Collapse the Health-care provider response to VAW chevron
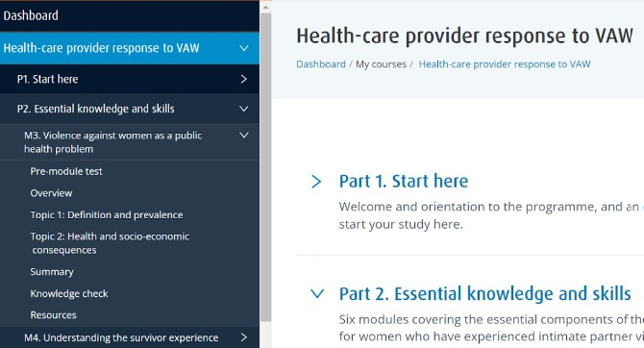The image size is (644, 348). [x=244, y=48]
